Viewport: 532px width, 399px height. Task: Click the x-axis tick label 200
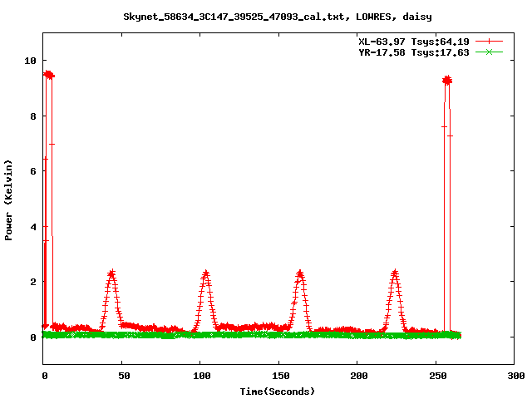(x=359, y=376)
